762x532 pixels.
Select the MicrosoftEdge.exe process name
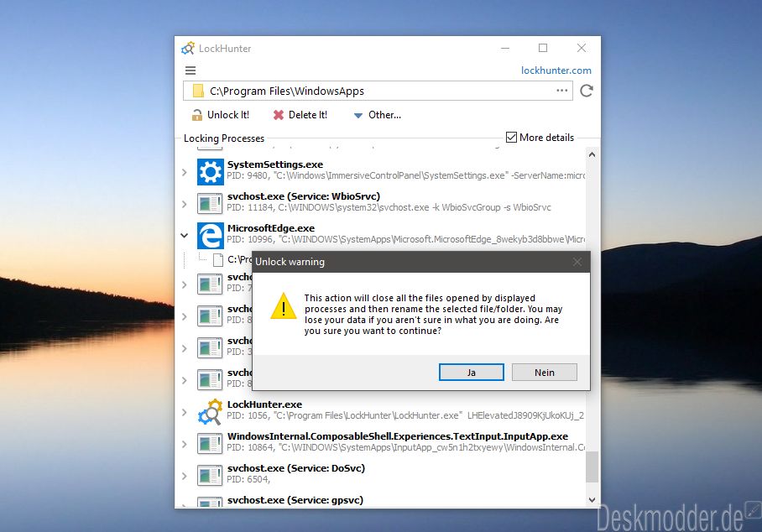(271, 228)
